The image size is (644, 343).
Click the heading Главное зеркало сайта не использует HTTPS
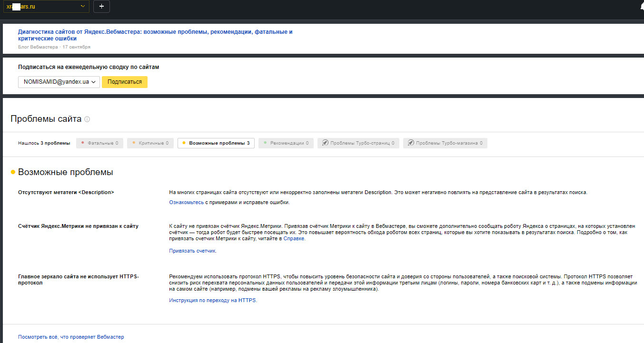(x=78, y=279)
